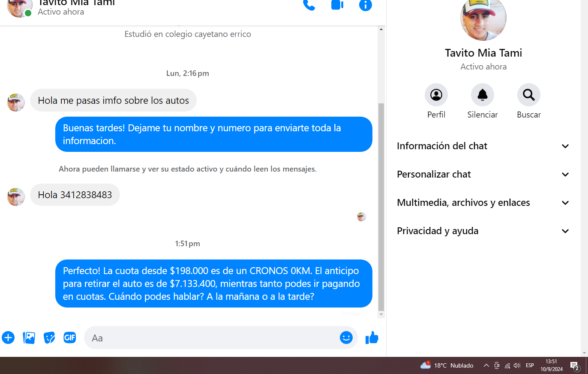This screenshot has height=374, width=588.
Task: Open the emoji picker in message box
Action: pyautogui.click(x=346, y=338)
